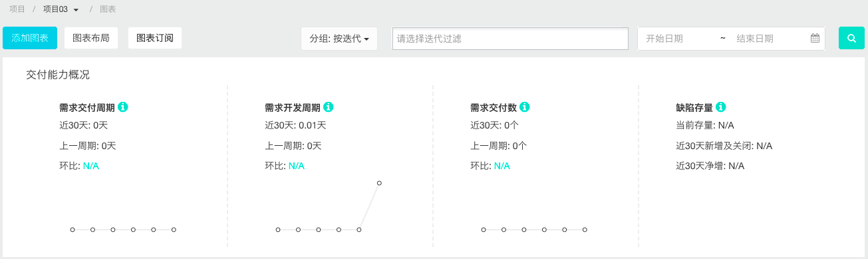Click the 添加图表 button
This screenshot has height=259, width=868.
[30, 38]
